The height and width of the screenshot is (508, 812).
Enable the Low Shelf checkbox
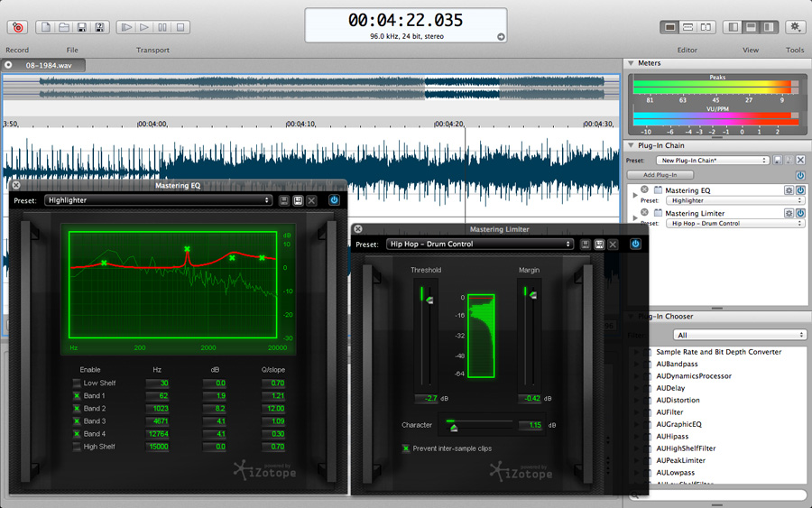coord(77,383)
